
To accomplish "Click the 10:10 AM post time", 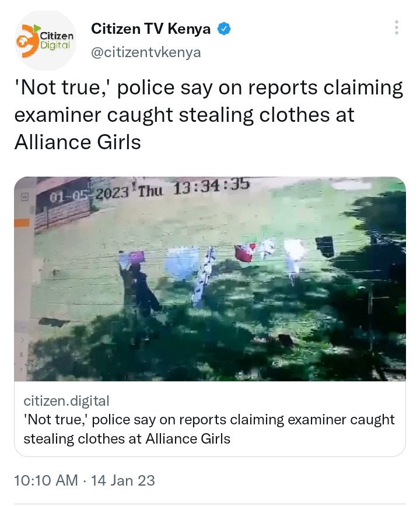I will click(x=46, y=480).
